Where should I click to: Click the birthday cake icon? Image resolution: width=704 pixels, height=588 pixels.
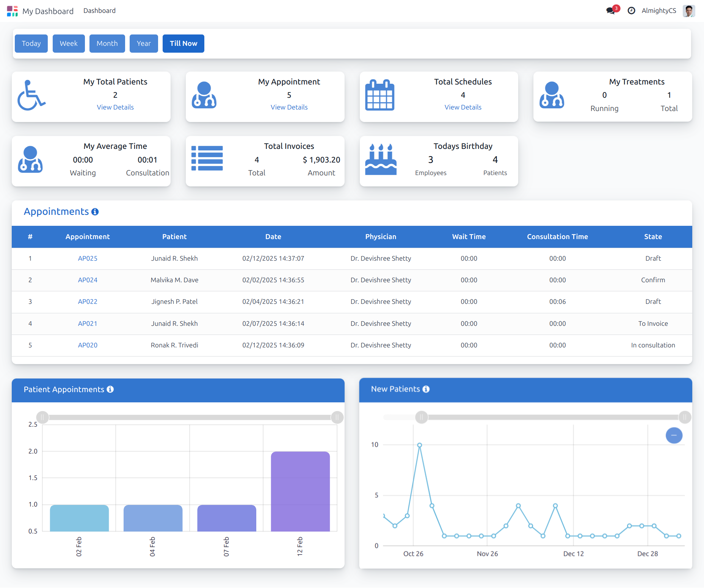[x=381, y=160]
